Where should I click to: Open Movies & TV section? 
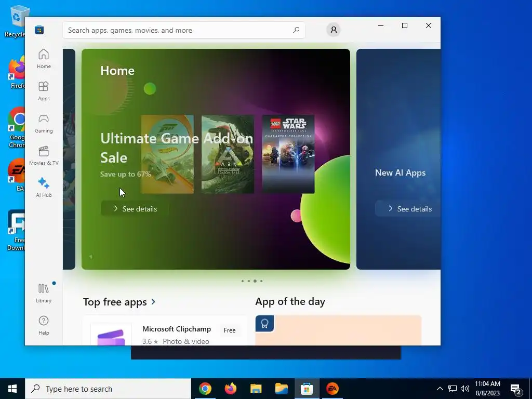tap(44, 155)
